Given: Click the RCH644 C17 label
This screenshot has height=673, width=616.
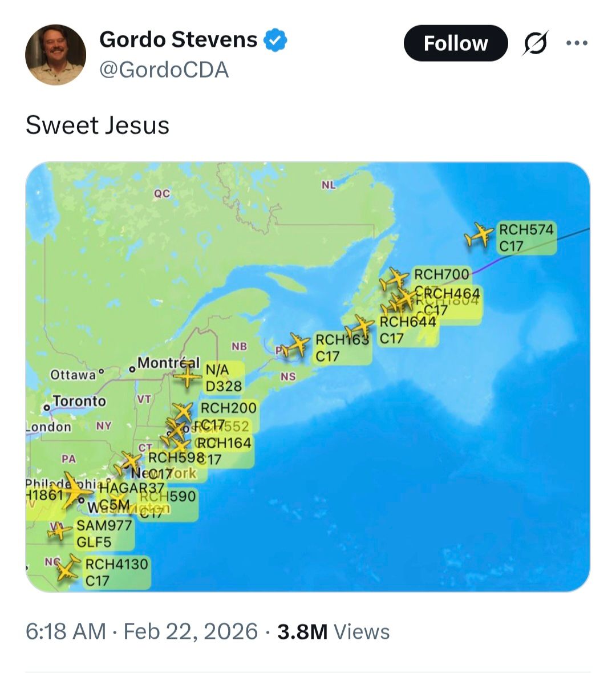Looking at the screenshot, I should (x=407, y=330).
